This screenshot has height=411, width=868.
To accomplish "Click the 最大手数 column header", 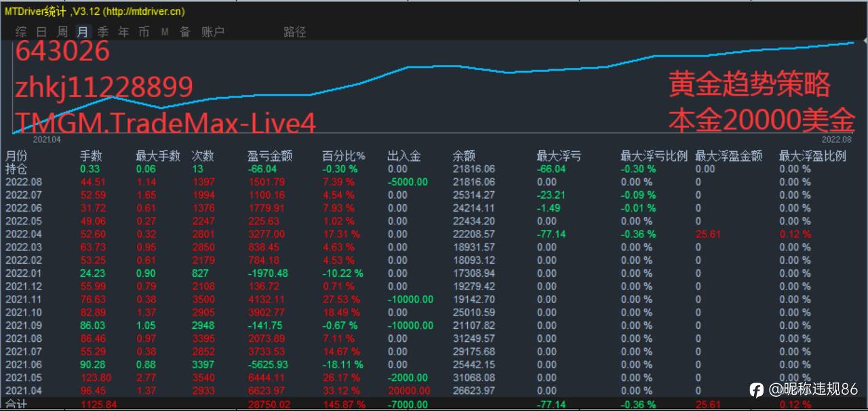I will [x=158, y=156].
